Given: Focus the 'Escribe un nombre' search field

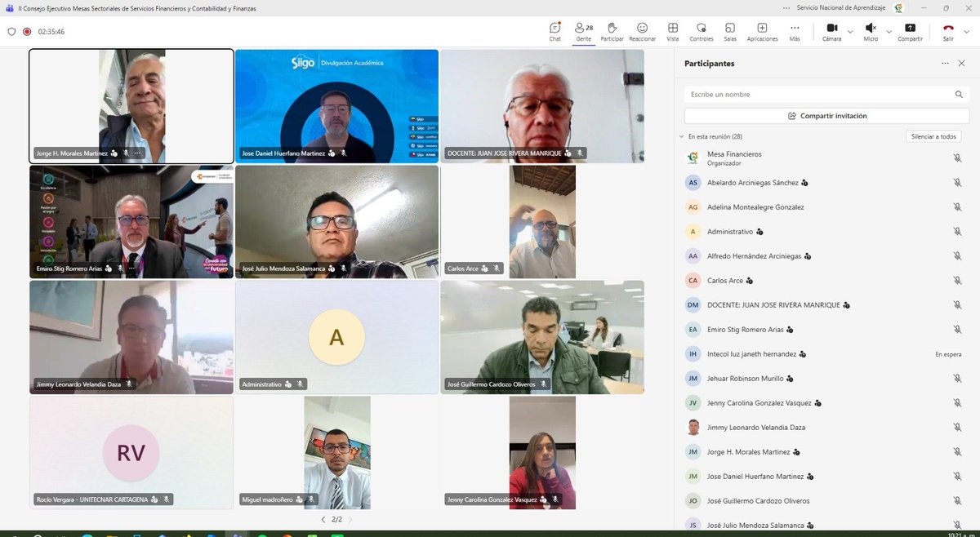Looking at the screenshot, I should click(x=826, y=94).
